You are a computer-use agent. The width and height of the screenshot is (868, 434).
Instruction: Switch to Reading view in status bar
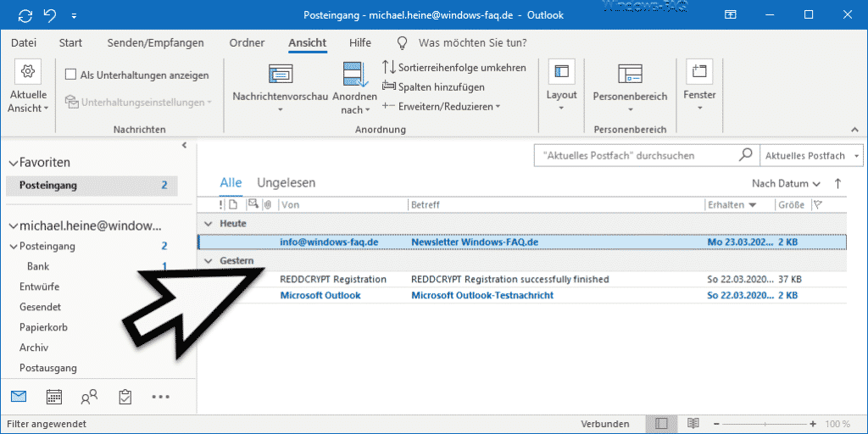(x=693, y=424)
